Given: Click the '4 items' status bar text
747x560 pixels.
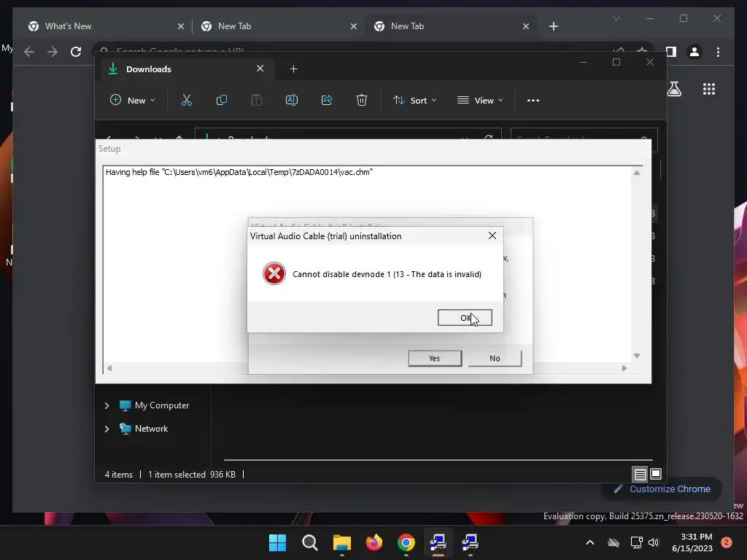Looking at the screenshot, I should 119,474.
